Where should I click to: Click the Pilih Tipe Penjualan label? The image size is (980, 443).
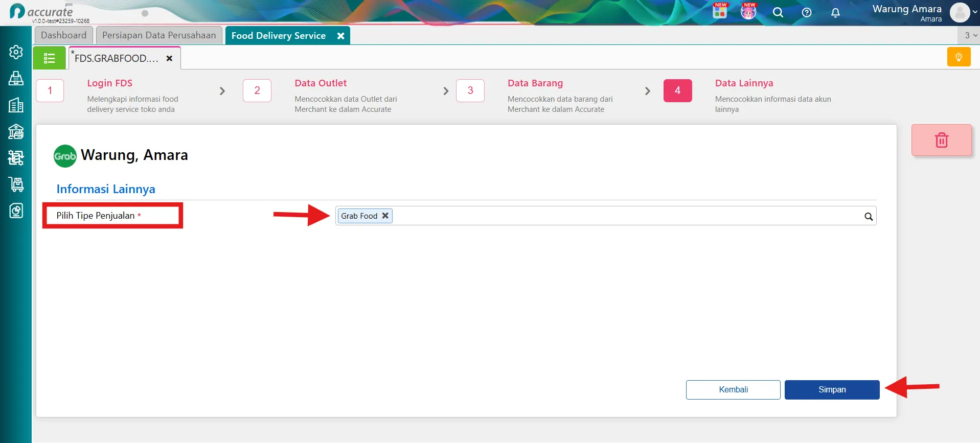(96, 216)
